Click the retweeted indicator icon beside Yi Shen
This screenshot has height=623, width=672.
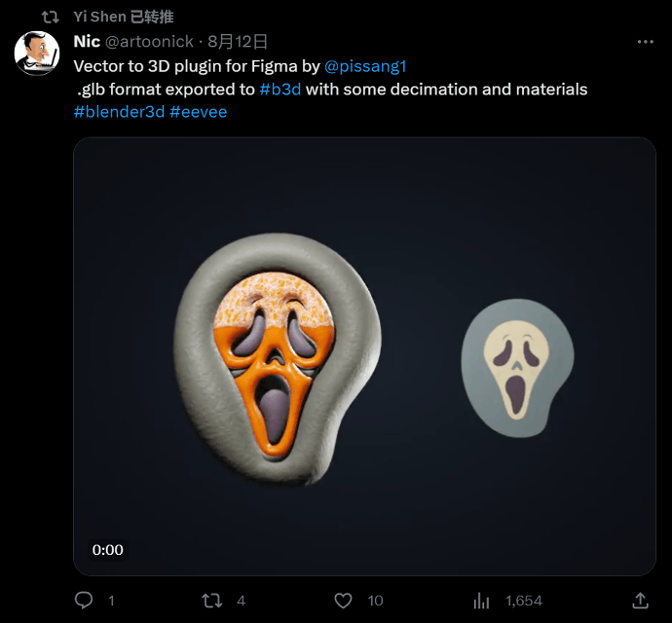(x=50, y=17)
